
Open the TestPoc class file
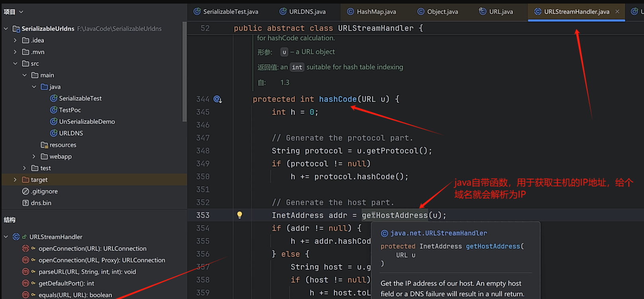(70, 110)
